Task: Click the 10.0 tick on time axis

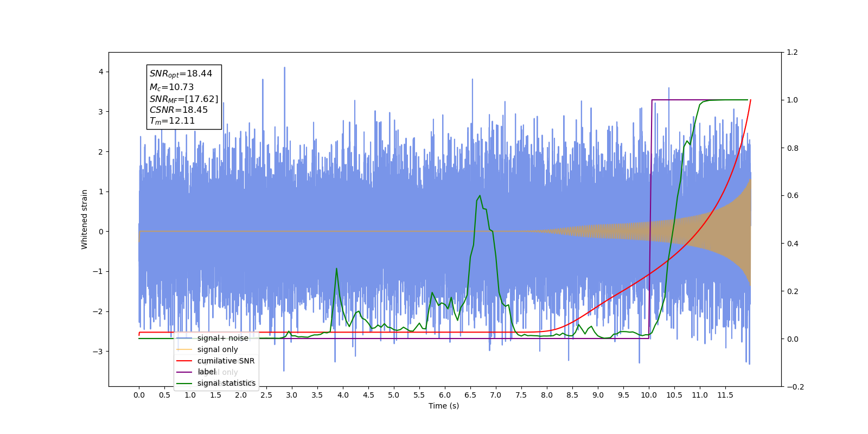Action: (649, 395)
